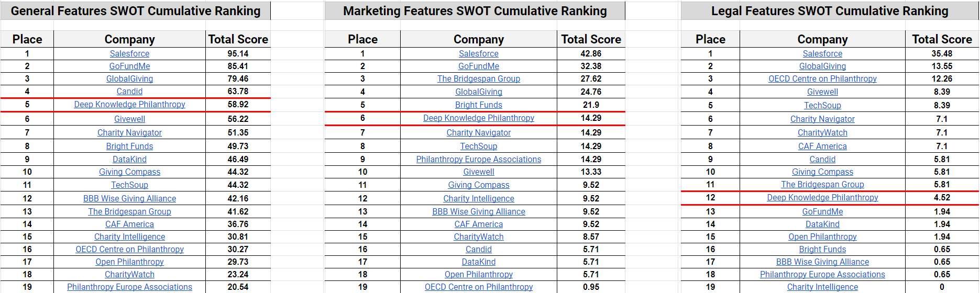Click Givewell link in Legal Features table

tap(822, 92)
